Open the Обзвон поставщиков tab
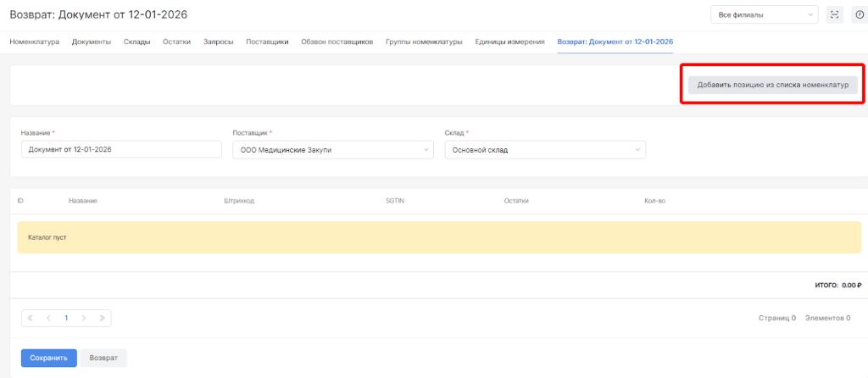The height and width of the screenshot is (378, 868). (337, 42)
